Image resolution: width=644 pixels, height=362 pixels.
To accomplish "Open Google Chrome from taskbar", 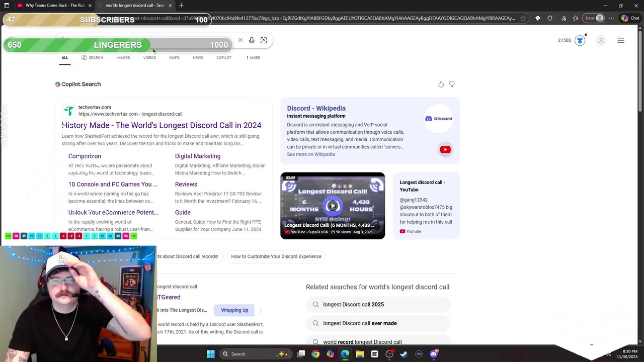I will coord(315,354).
